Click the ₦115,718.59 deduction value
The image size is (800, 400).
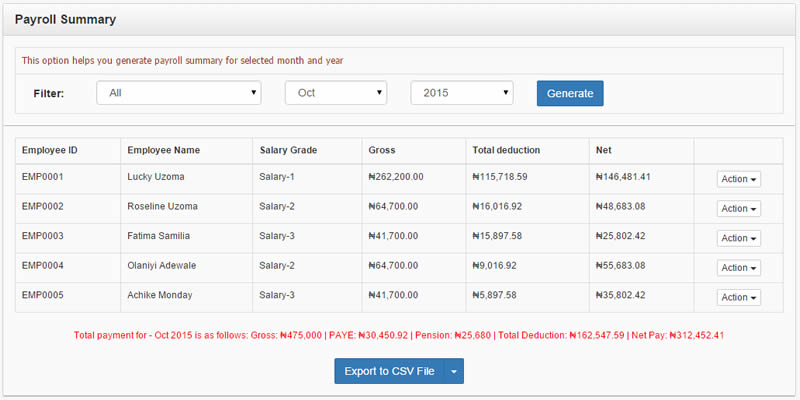click(x=500, y=177)
